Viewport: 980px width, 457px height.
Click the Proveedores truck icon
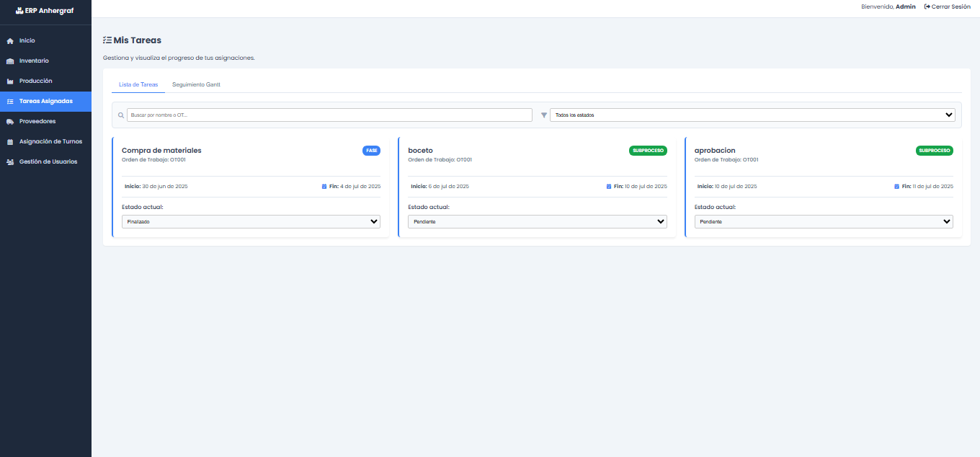[10, 122]
